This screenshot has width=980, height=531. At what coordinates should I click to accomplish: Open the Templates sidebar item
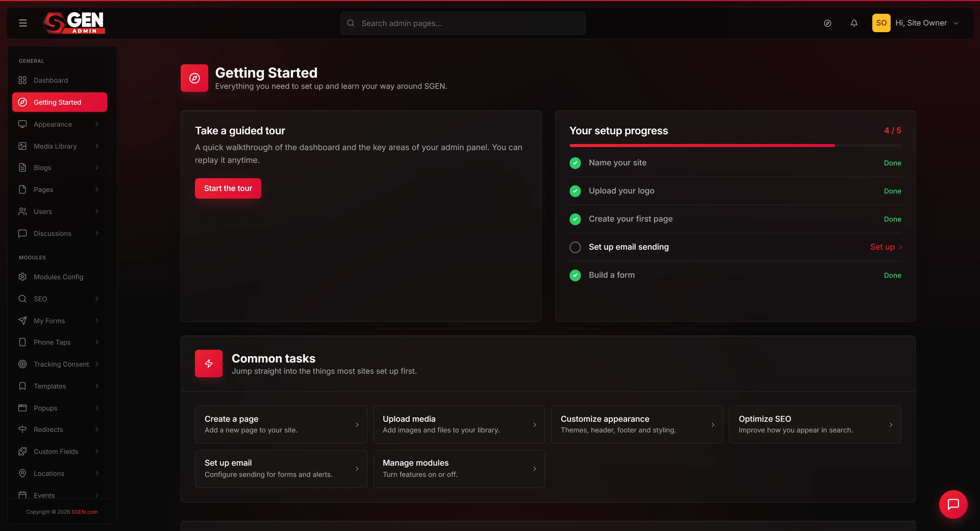pyautogui.click(x=60, y=386)
